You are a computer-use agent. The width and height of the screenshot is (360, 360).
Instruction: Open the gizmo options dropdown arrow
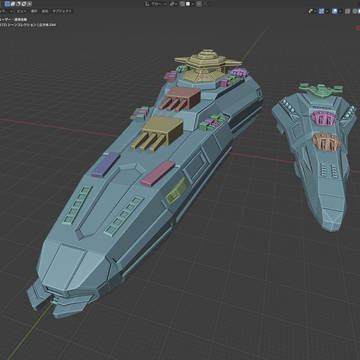click(327, 11)
